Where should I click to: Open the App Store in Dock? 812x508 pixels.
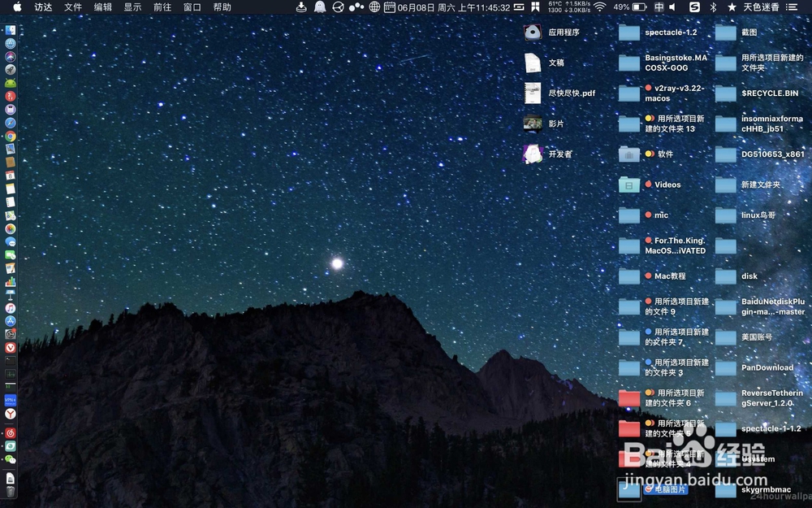click(x=11, y=321)
